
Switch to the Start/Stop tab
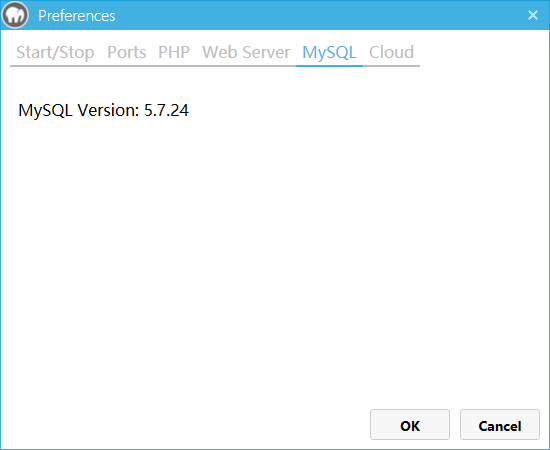coord(55,52)
